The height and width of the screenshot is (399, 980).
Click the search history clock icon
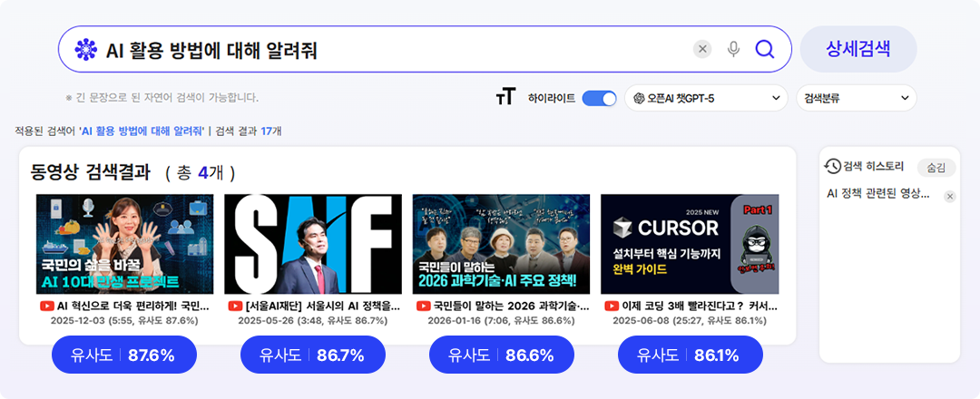[x=832, y=166]
